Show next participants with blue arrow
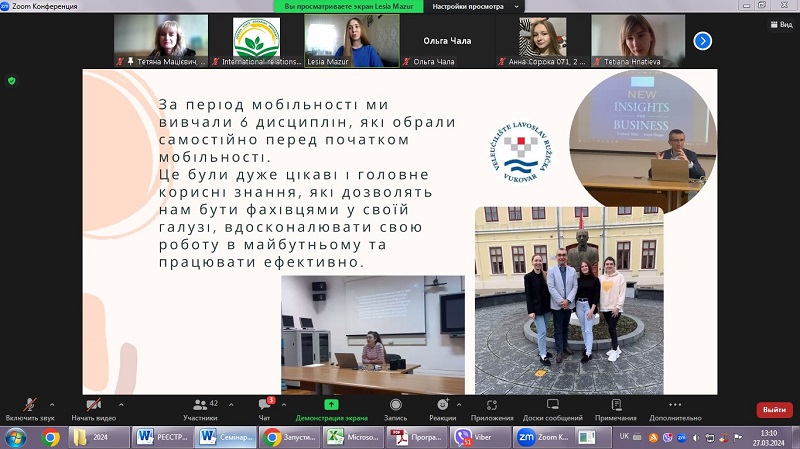The image size is (800, 449). (x=703, y=41)
